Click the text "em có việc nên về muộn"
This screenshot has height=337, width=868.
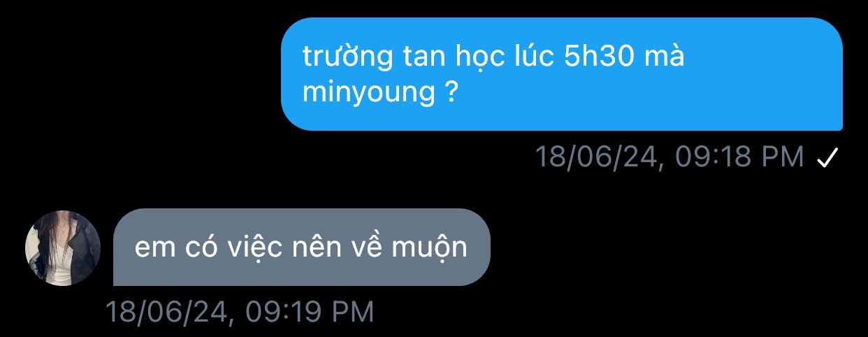(x=301, y=248)
